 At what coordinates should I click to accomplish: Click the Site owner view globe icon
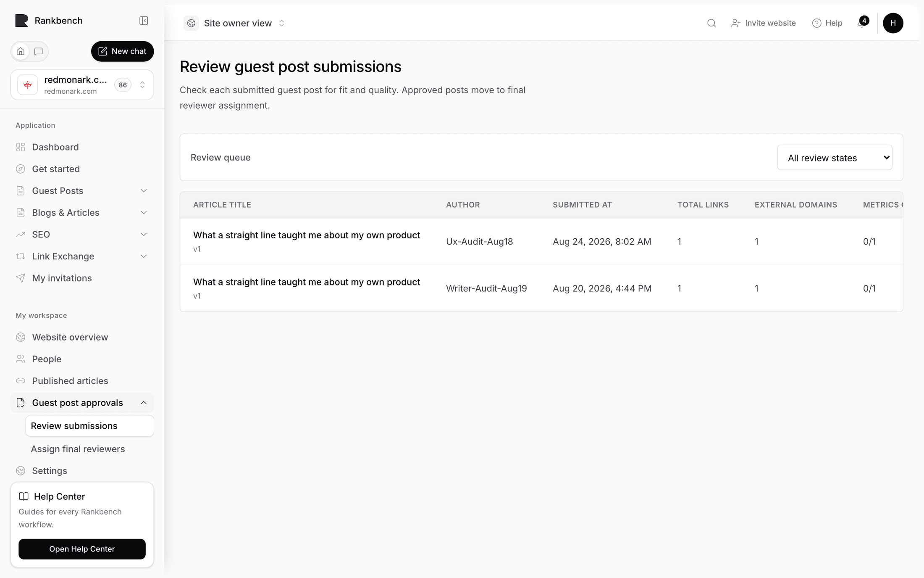(191, 23)
